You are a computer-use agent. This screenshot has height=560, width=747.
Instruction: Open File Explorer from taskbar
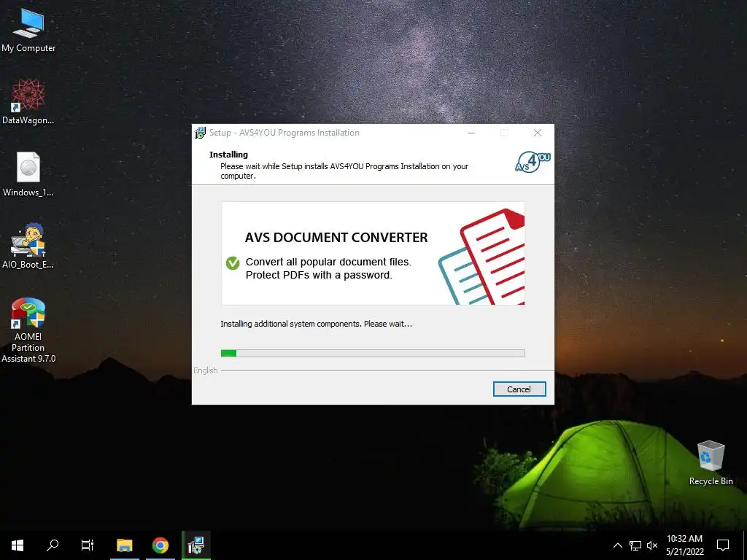[124, 545]
